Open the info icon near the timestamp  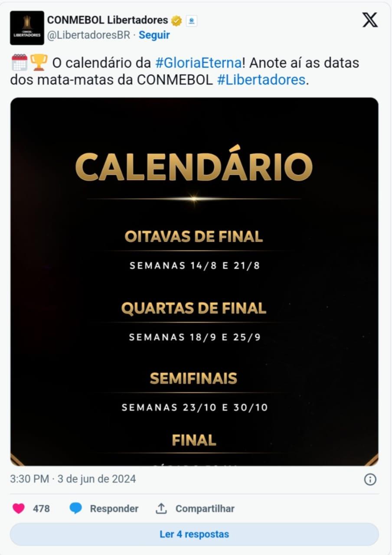[x=370, y=479]
